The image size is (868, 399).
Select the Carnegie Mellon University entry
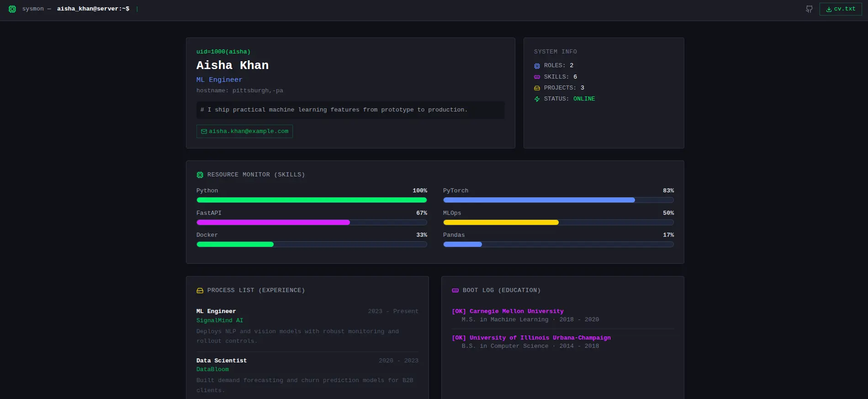click(516, 311)
